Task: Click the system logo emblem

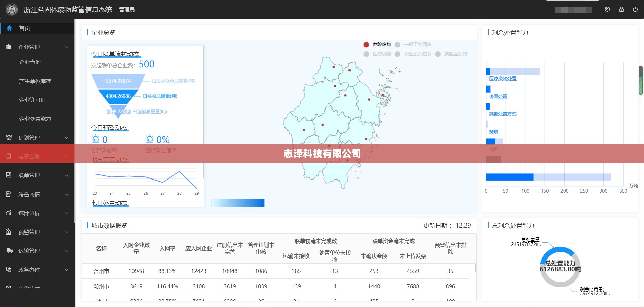Action: pyautogui.click(x=12, y=9)
